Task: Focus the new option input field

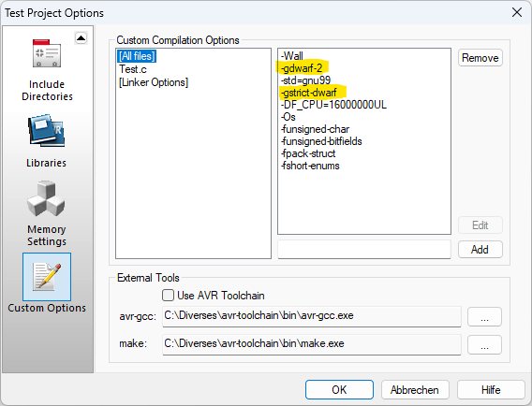Action: (x=364, y=250)
